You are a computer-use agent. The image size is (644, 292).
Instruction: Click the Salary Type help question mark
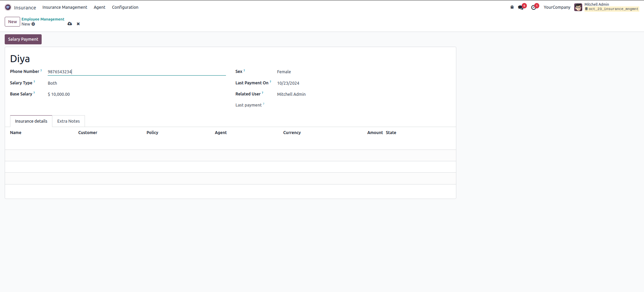pyautogui.click(x=34, y=82)
